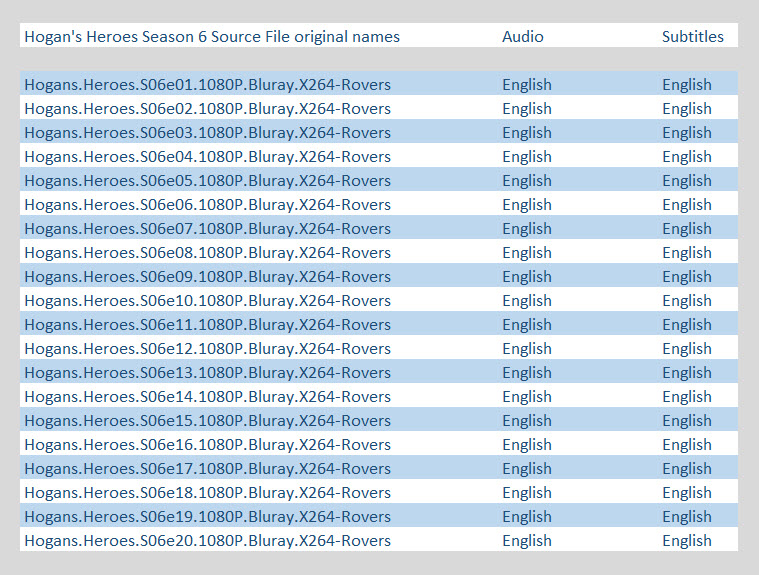Select the header 'Hogan's Heroes Season 6 Source File original names'
The image size is (759, 575).
pyautogui.click(x=212, y=37)
